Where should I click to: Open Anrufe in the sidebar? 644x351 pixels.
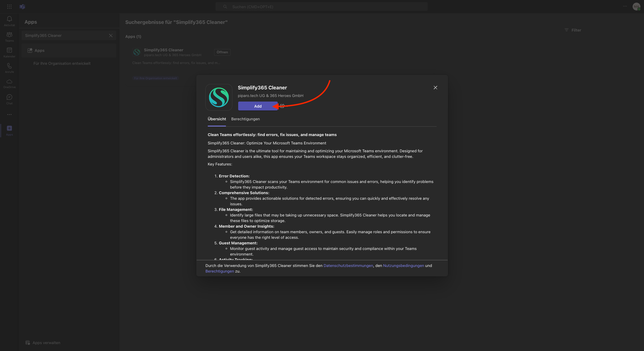click(x=9, y=68)
